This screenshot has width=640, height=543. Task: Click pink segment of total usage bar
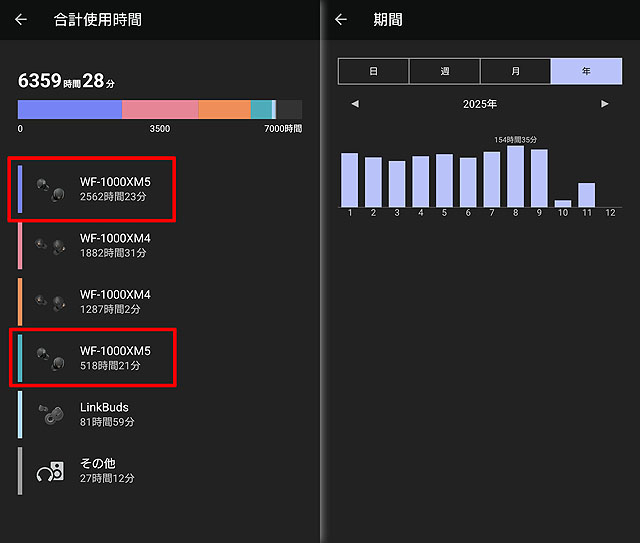[160, 110]
